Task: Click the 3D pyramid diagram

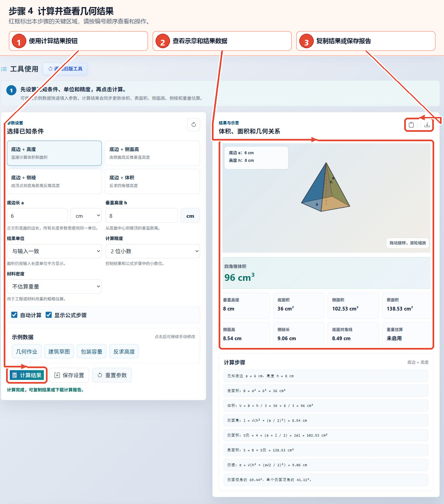Action: pos(326,187)
